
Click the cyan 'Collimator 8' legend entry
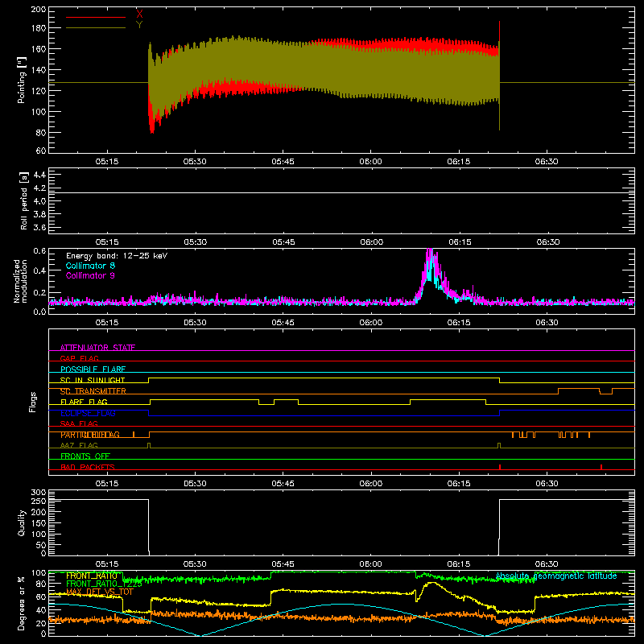90,266
